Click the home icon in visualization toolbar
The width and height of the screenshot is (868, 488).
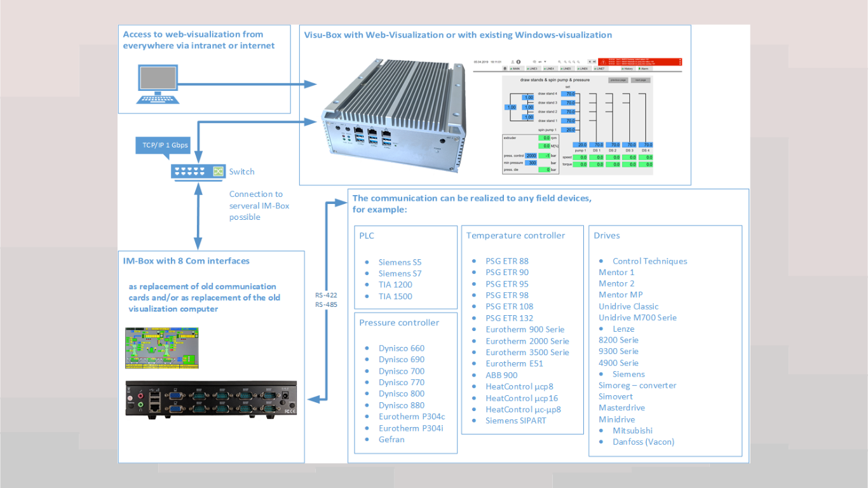(x=505, y=68)
